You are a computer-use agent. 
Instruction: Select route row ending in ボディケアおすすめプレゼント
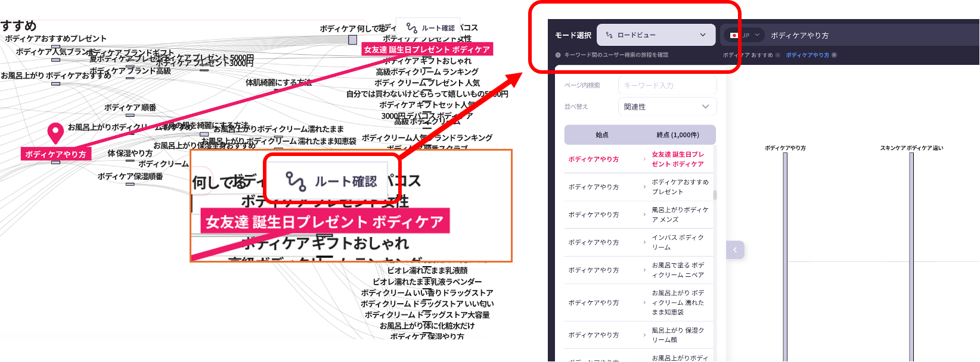click(638, 187)
